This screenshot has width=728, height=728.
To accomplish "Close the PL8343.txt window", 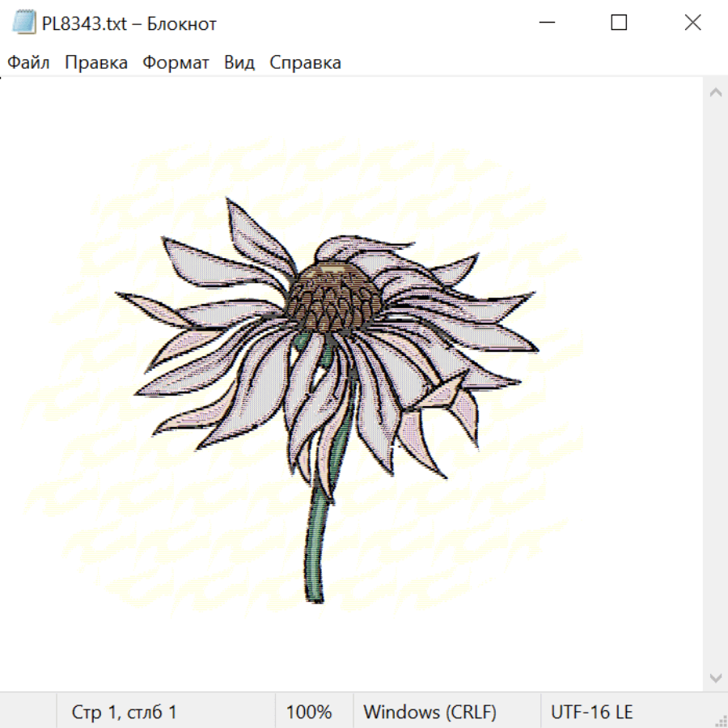I will (692, 23).
